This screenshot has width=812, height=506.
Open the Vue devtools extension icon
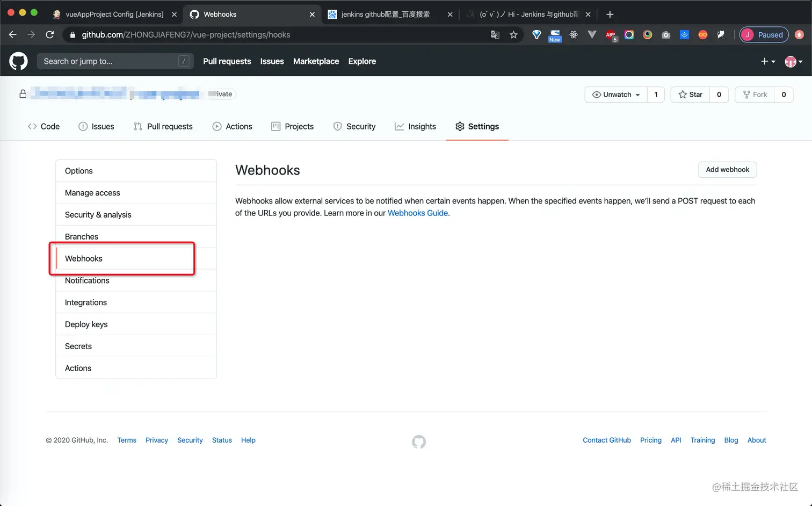tap(592, 35)
